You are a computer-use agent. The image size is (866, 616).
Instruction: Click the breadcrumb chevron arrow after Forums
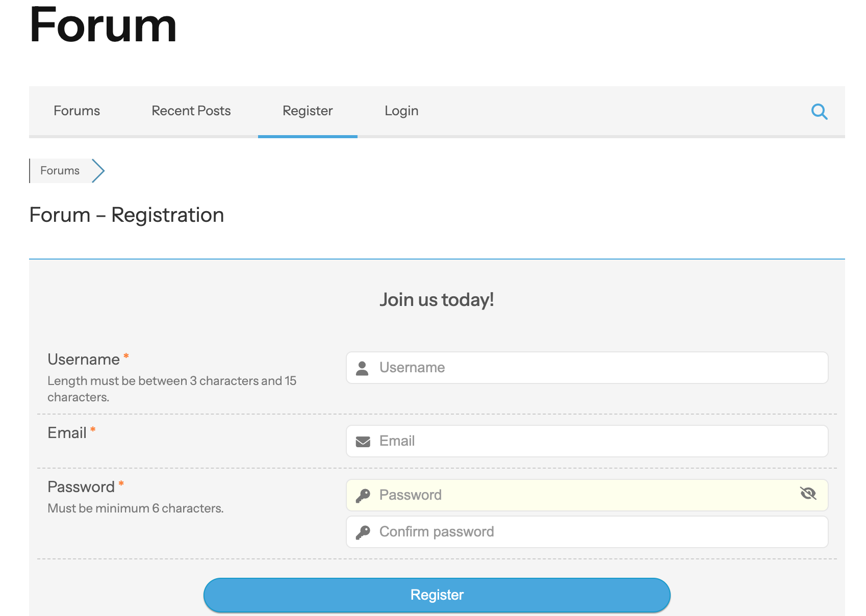(x=98, y=171)
